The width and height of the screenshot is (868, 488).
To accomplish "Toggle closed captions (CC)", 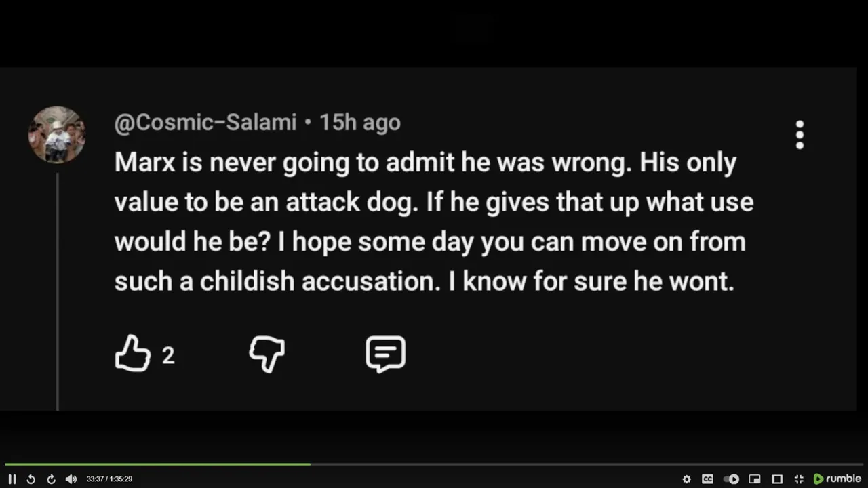I will [707, 479].
